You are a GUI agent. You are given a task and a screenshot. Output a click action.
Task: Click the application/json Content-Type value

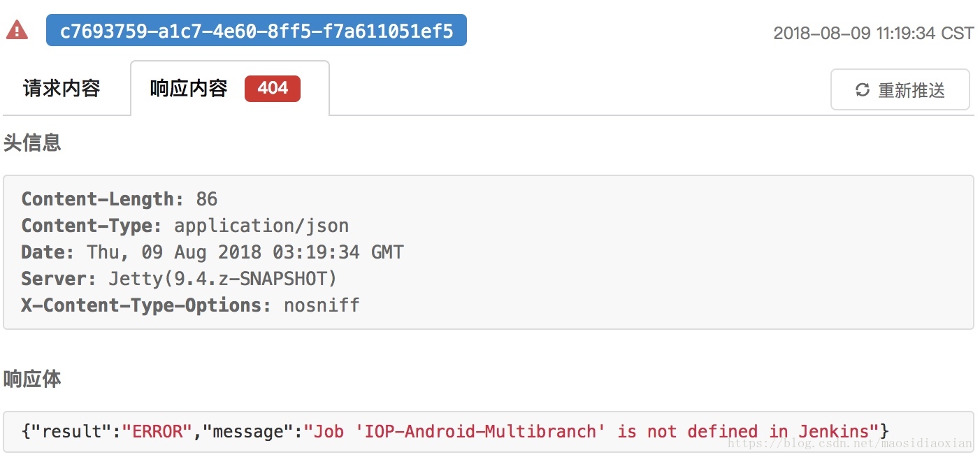261,226
